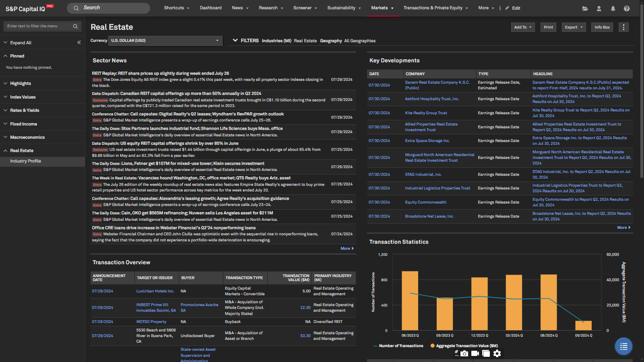Open the floating list button at bottom right
644x362 pixels.
pos(623,346)
